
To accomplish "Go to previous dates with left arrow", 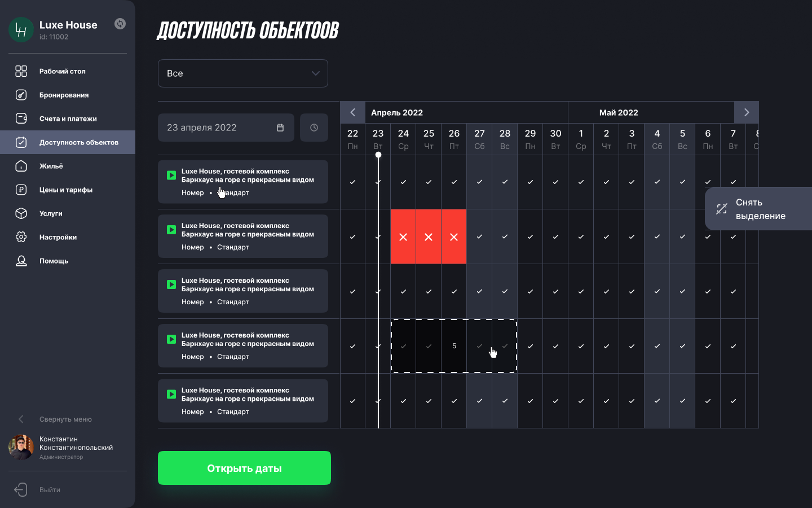I will click(x=353, y=112).
